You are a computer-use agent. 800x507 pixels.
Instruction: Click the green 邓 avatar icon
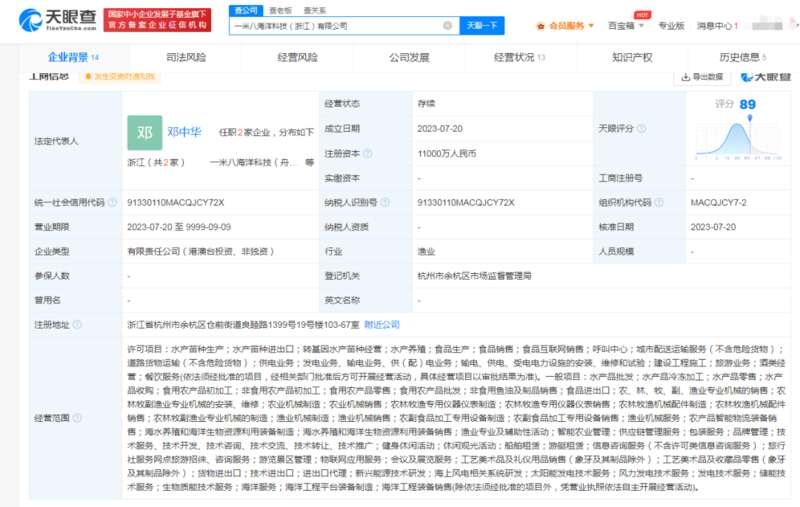point(144,133)
